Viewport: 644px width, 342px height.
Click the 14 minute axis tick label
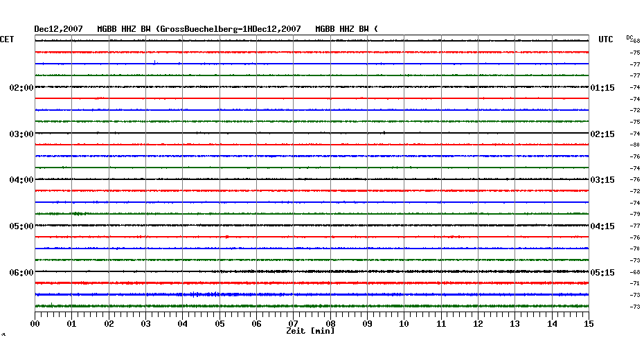(552, 324)
